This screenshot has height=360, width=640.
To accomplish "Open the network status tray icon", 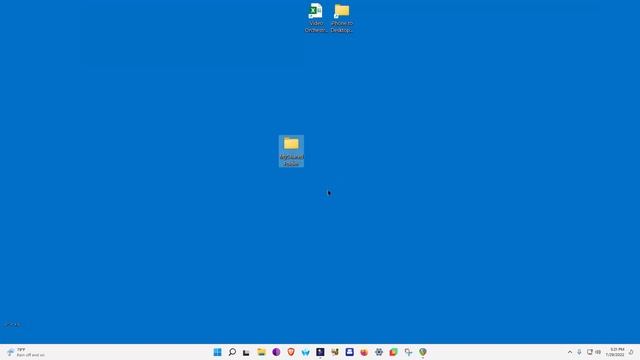I will [589, 352].
